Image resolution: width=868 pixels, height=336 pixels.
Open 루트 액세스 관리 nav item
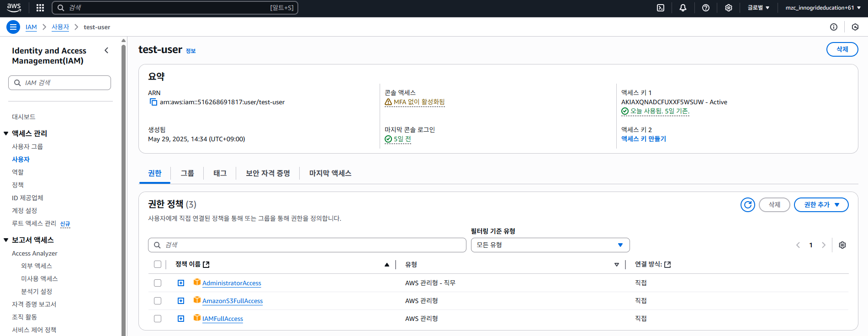[x=34, y=224]
